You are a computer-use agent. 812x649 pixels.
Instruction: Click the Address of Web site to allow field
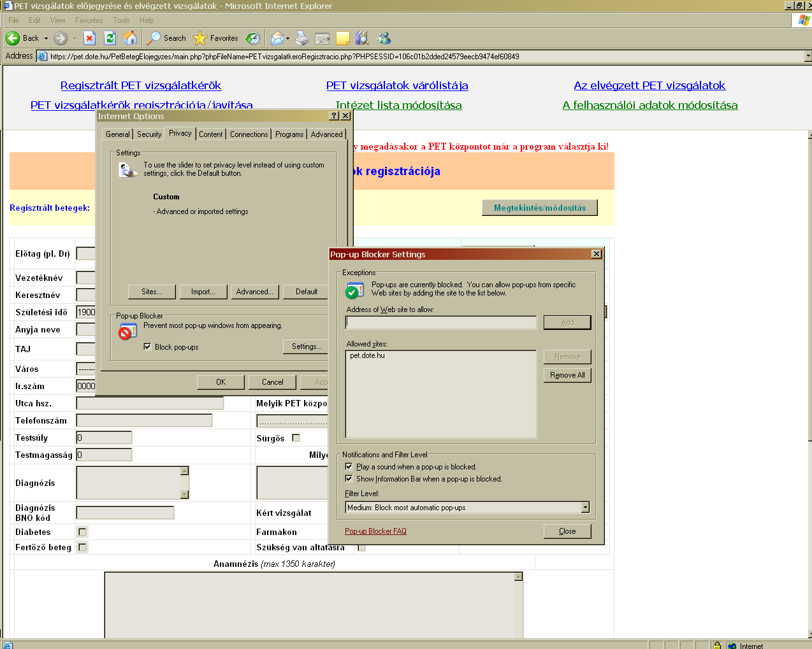441,322
